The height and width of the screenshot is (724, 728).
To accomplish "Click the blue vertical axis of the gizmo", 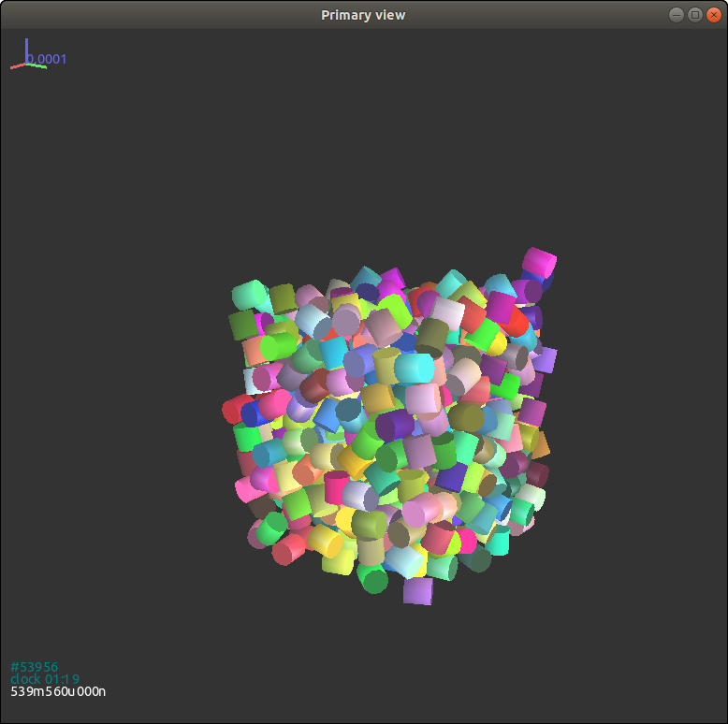I will coord(27,49).
